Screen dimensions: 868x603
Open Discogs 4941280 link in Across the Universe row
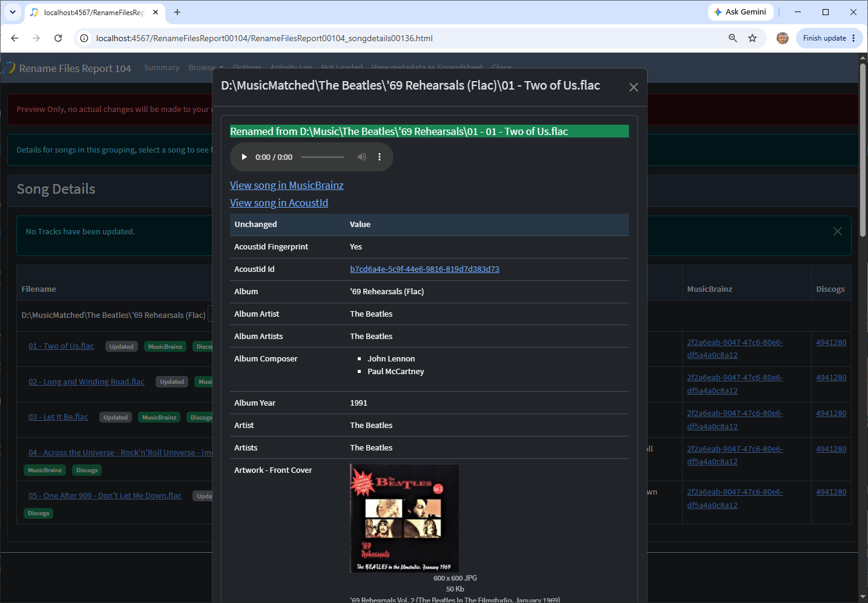[x=831, y=449]
